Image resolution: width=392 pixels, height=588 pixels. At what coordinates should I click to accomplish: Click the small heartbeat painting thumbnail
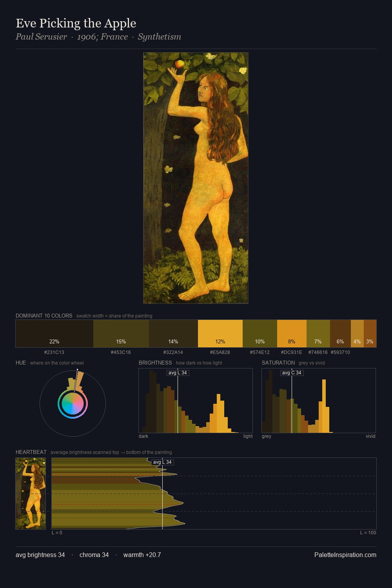coord(31,494)
